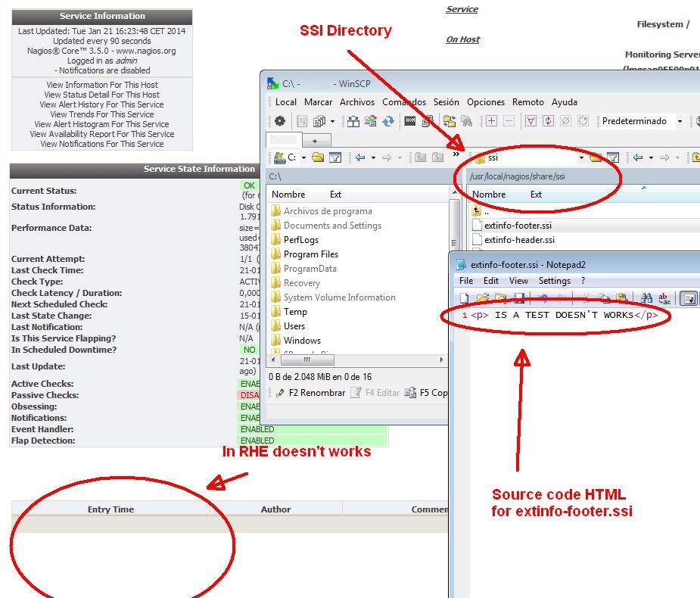Open the Settings menu in Notepad2
Image resolution: width=700 pixels, height=598 pixels.
pyautogui.click(x=554, y=281)
